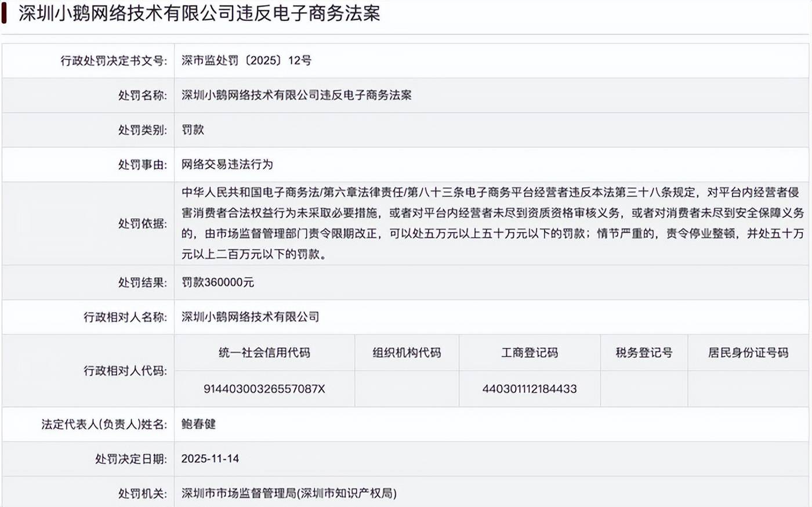
Task: Click the 税务登记号 column header
Action: click(x=644, y=353)
